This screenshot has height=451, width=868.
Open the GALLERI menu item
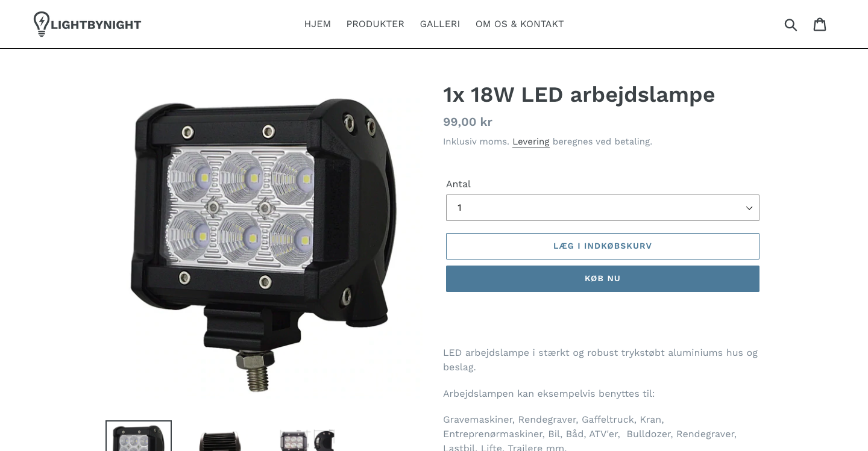(440, 24)
